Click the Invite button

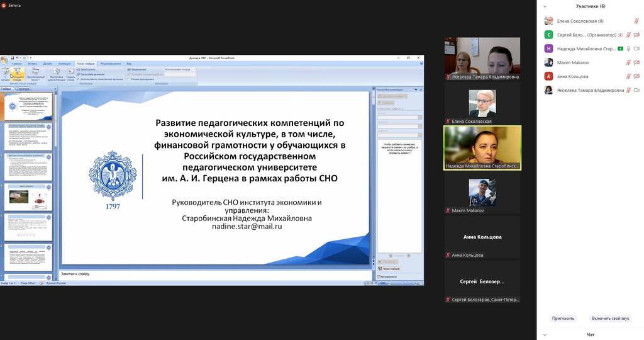[x=563, y=318]
